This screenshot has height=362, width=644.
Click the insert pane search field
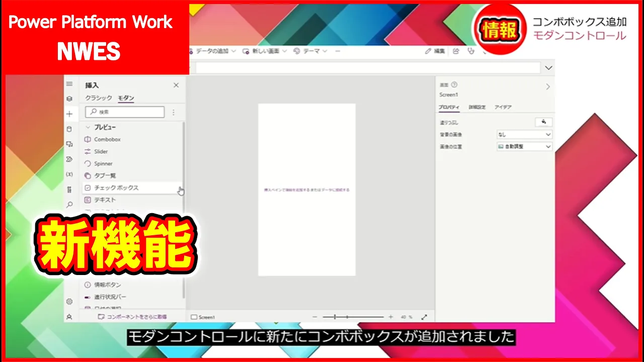(125, 112)
